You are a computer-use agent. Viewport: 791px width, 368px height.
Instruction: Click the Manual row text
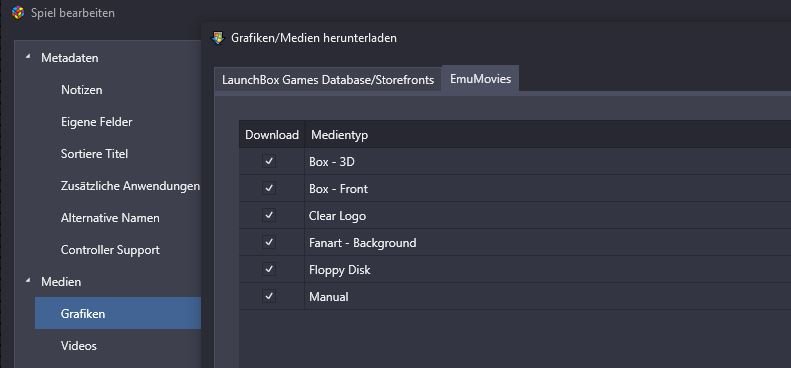coord(328,297)
